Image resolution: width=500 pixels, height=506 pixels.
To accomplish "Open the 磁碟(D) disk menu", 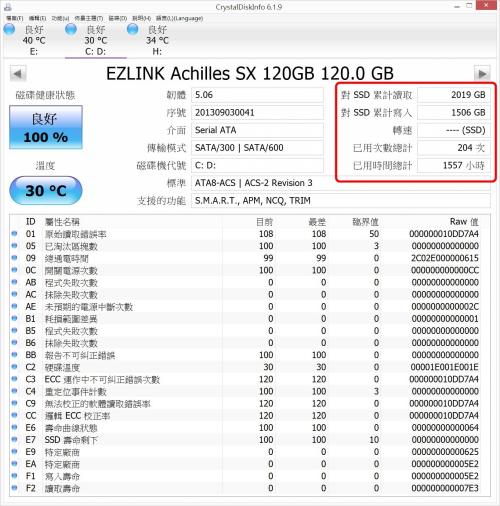I will click(x=118, y=18).
